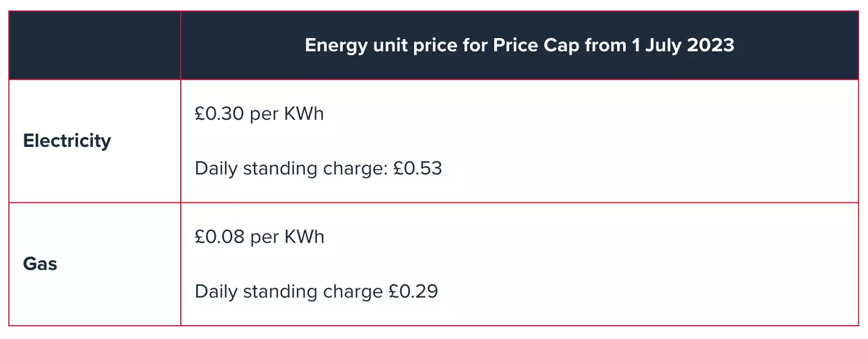Image resolution: width=868 pixels, height=339 pixels.
Task: Click the table header title text
Action: click(519, 45)
